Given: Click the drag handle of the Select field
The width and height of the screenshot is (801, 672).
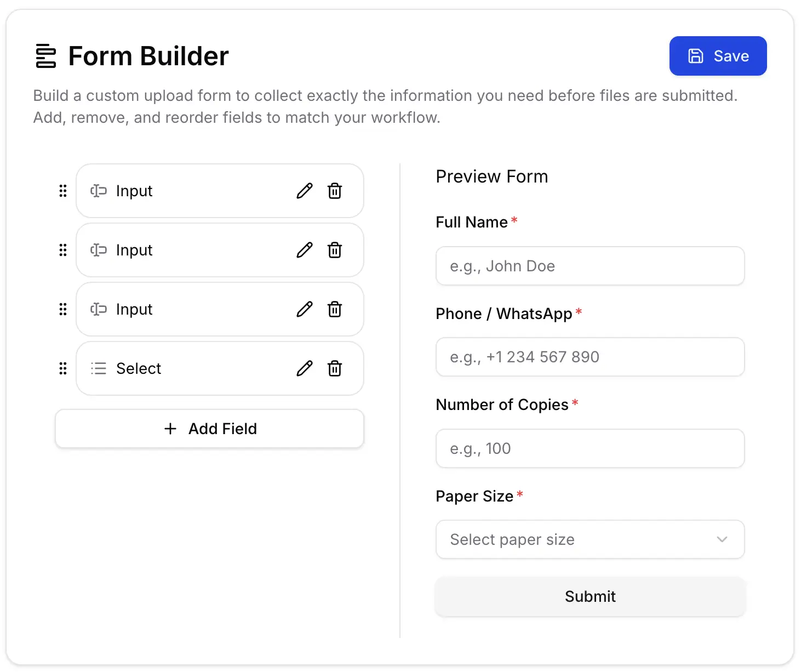Looking at the screenshot, I should 62,368.
